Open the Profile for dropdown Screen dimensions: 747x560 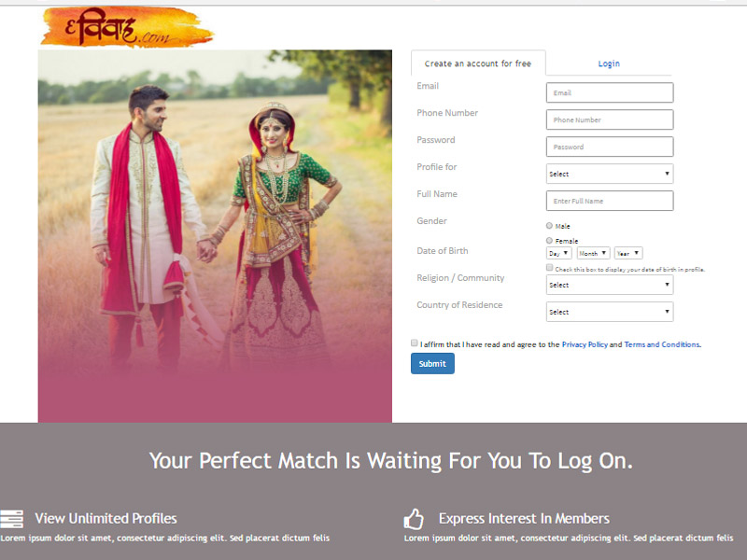coord(610,174)
